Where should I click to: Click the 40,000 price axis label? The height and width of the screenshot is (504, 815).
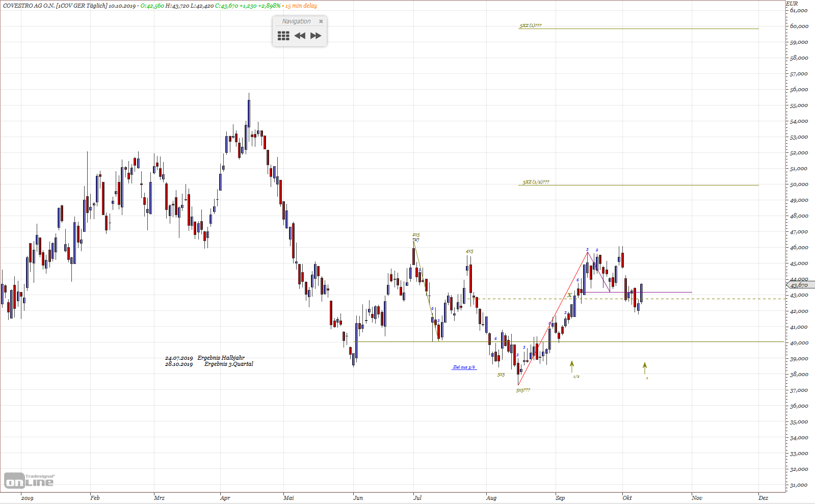tap(799, 343)
